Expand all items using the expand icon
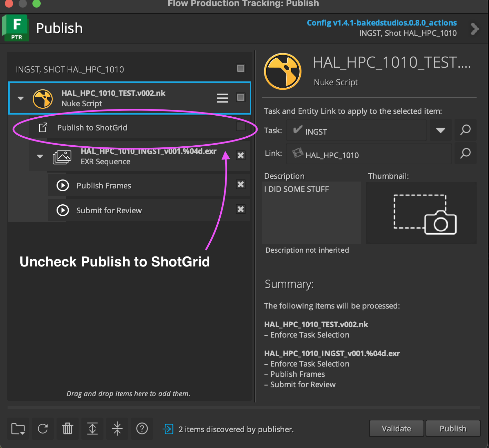The image size is (489, 448). click(92, 429)
